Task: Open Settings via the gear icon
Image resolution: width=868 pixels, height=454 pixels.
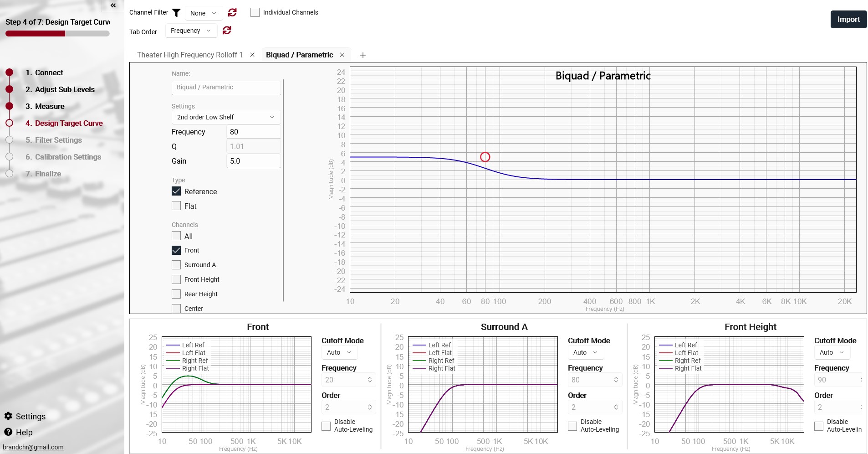Action: click(x=9, y=416)
